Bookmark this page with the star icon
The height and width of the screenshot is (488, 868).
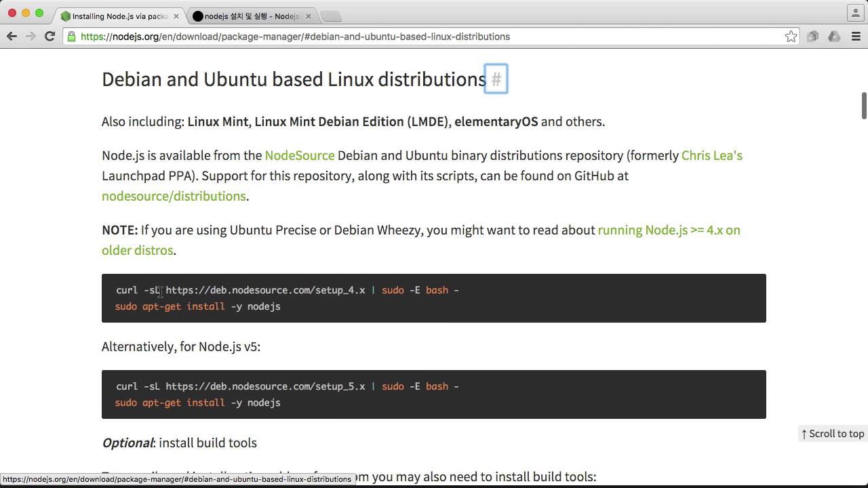click(791, 37)
